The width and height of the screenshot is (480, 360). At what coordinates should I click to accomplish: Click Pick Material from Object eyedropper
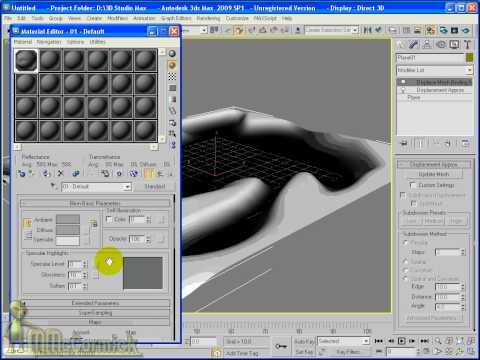click(53, 186)
